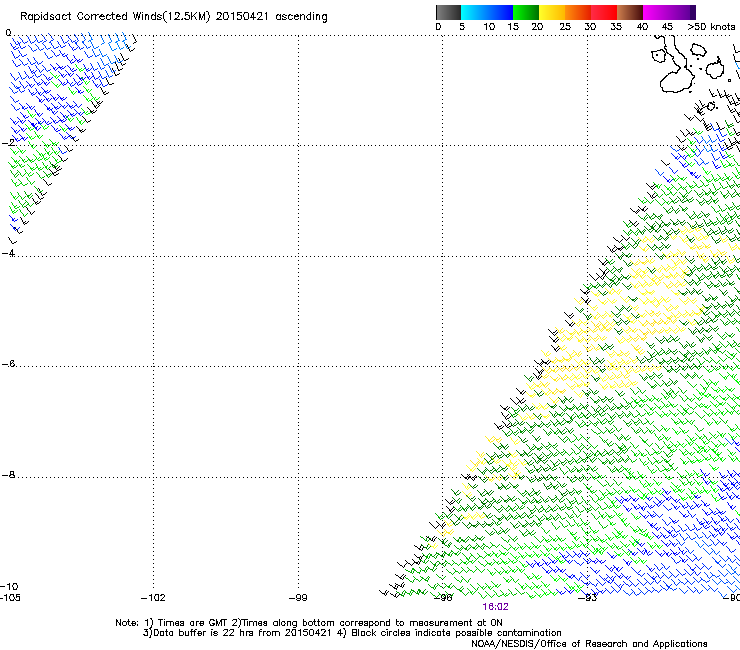
Task: Click the magenta-purple 40-50 knots legend band
Action: point(669,12)
